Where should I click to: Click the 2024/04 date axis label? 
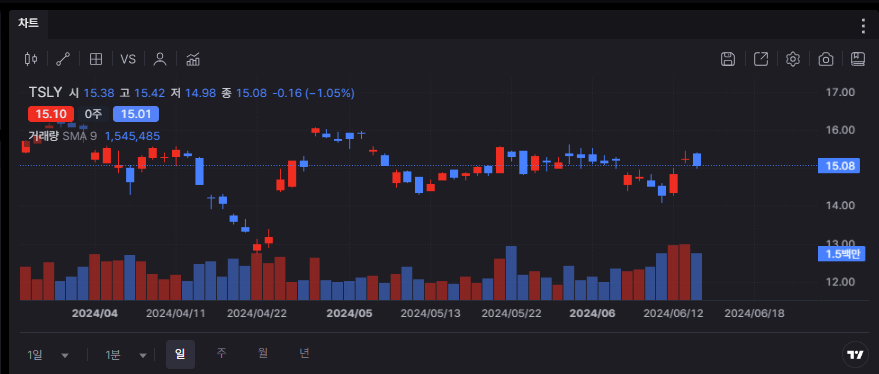pos(95,313)
